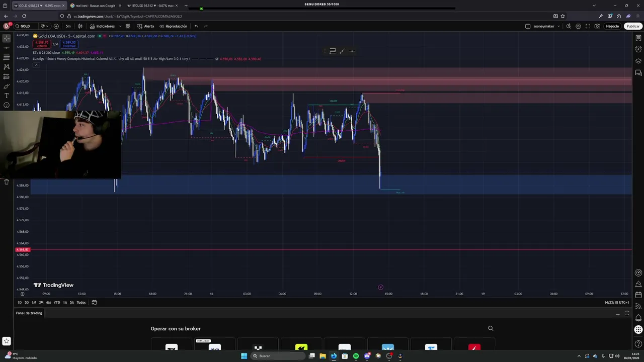Take a chart snapshot with camera icon
The image size is (644, 362).
click(x=597, y=26)
